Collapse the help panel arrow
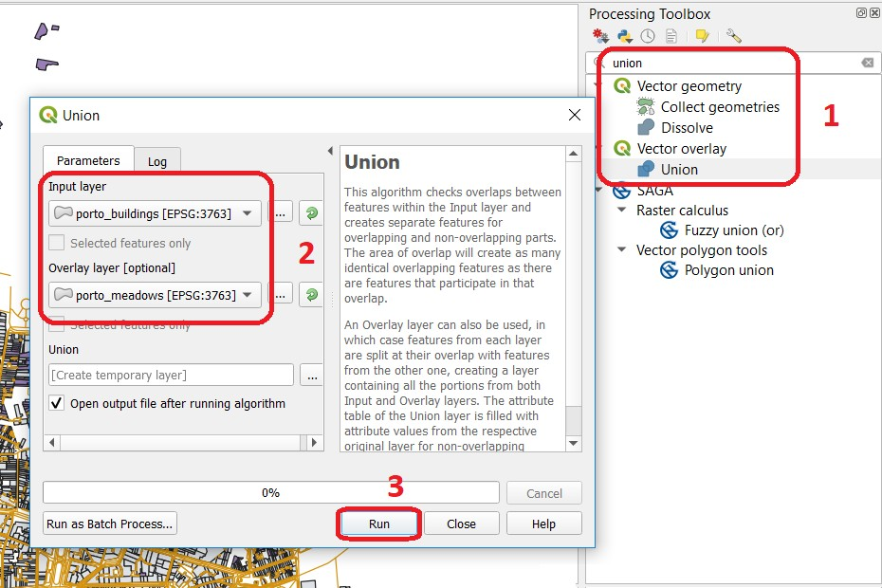This screenshot has height=588, width=882. coord(330,151)
